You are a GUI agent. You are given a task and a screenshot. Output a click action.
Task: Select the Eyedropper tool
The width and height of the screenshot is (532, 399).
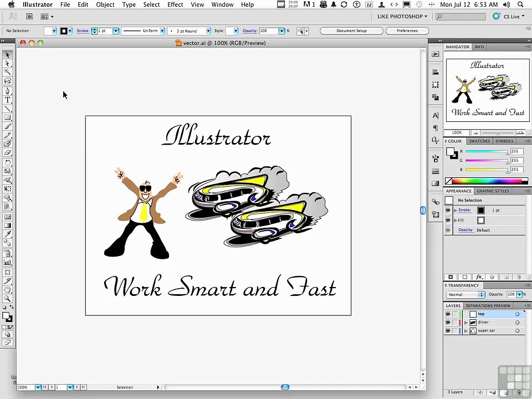[7, 234]
